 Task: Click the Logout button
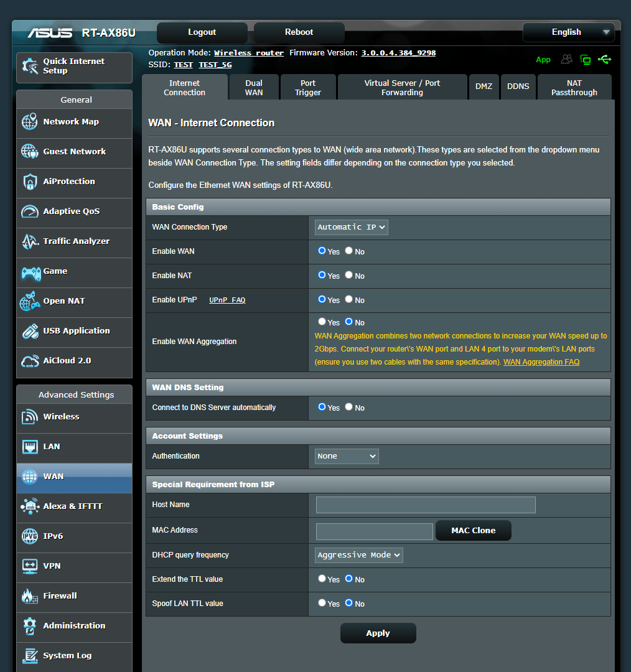(202, 32)
